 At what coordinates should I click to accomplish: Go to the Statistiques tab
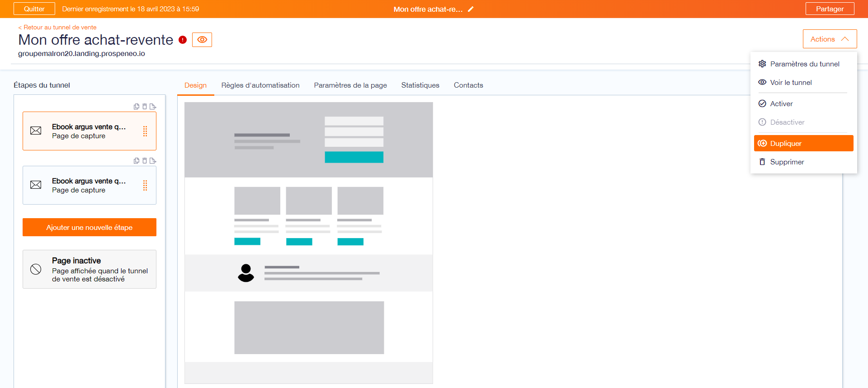click(x=420, y=85)
